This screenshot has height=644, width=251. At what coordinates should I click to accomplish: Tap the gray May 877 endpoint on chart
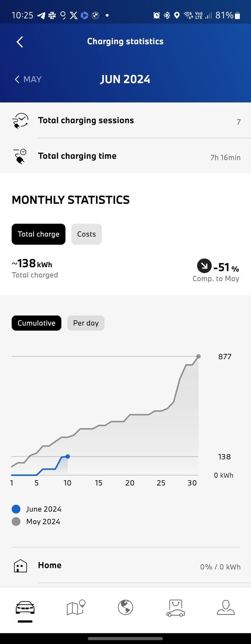(x=199, y=356)
